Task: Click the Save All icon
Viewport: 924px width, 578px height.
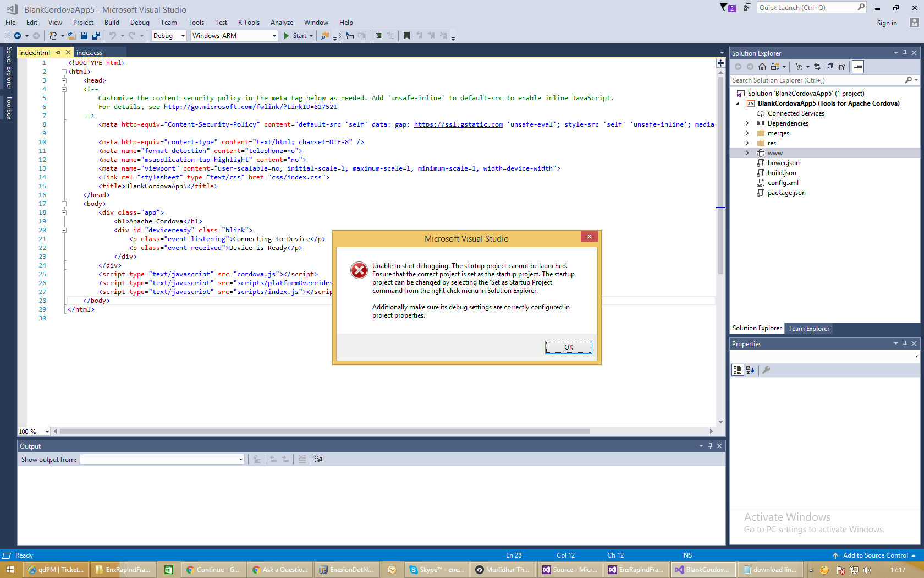Action: [96, 36]
